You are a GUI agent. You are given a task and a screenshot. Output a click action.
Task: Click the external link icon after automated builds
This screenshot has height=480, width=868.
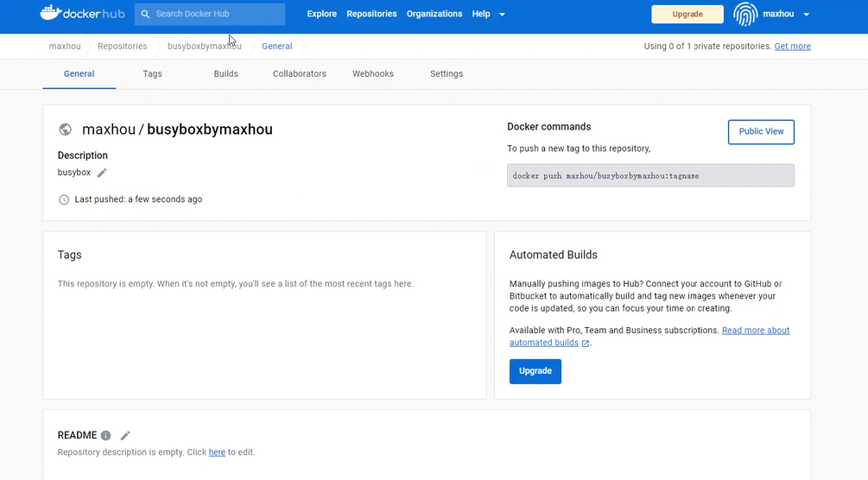coord(585,344)
